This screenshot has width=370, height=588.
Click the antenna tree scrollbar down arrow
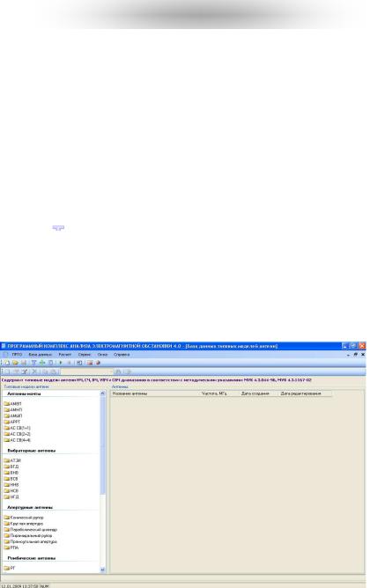click(x=102, y=570)
